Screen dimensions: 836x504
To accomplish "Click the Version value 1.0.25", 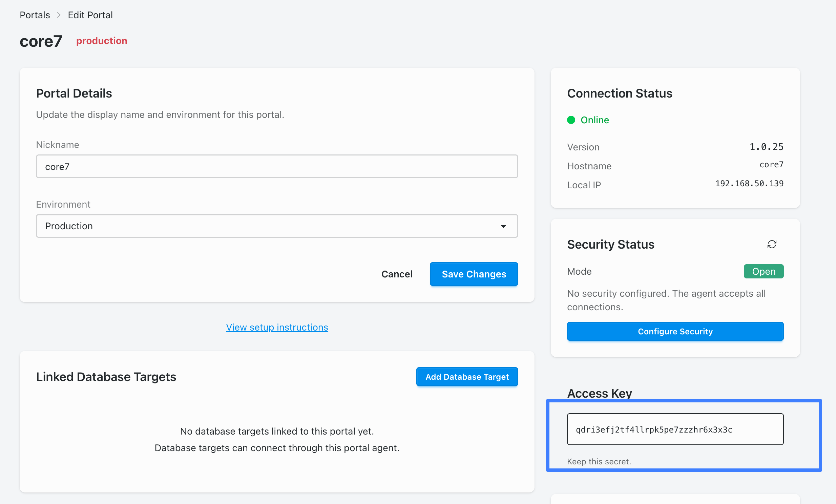I will click(766, 147).
